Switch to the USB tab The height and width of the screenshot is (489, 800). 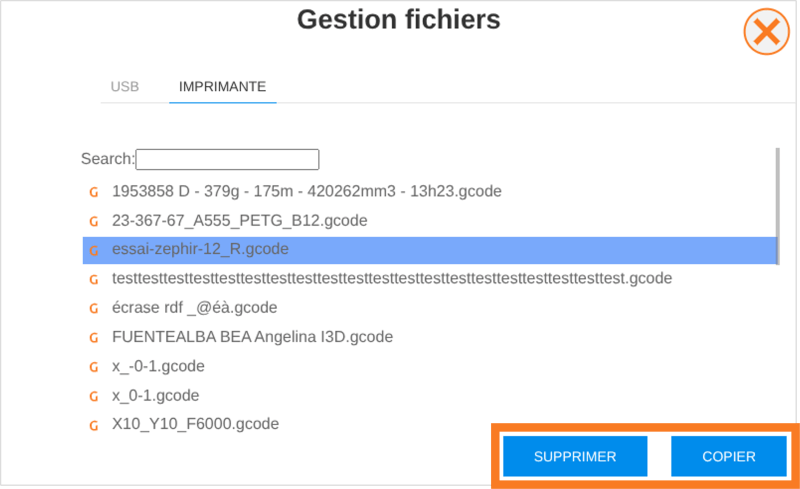(x=125, y=87)
